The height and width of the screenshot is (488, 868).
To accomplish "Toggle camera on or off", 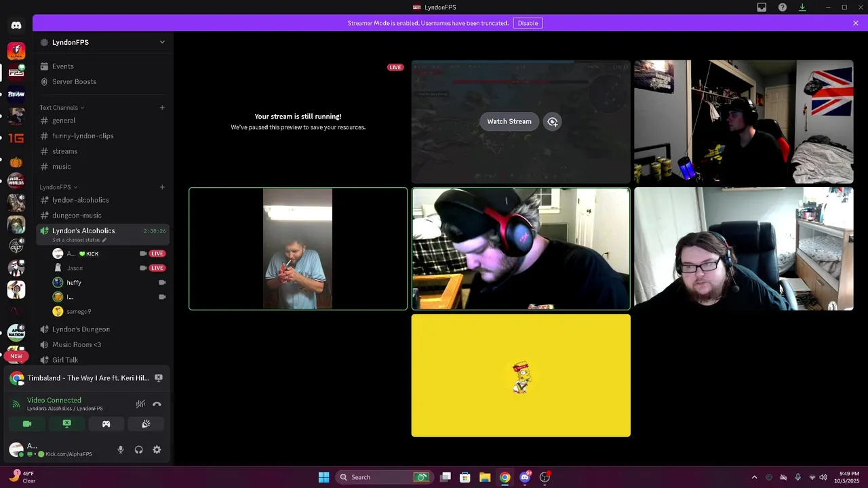I will tap(27, 424).
